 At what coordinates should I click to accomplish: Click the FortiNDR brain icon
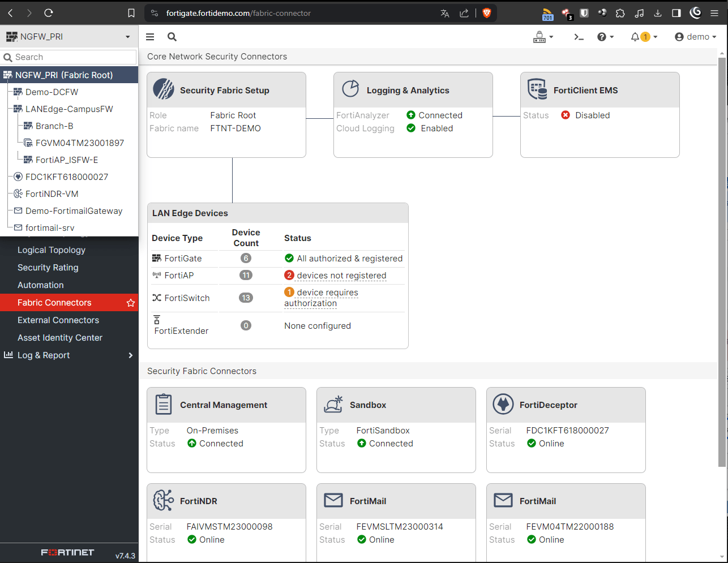164,500
